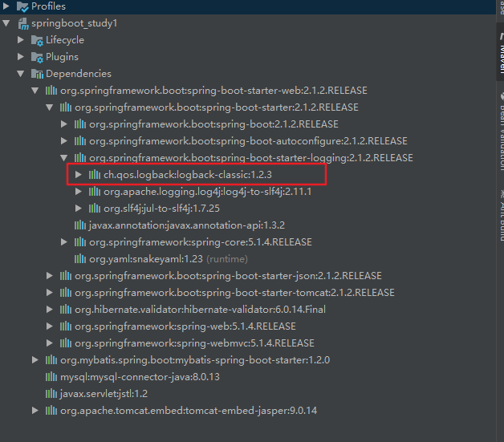Expand spring-boot-starter-json dependency arrow
This screenshot has width=504, height=442.
tap(50, 276)
